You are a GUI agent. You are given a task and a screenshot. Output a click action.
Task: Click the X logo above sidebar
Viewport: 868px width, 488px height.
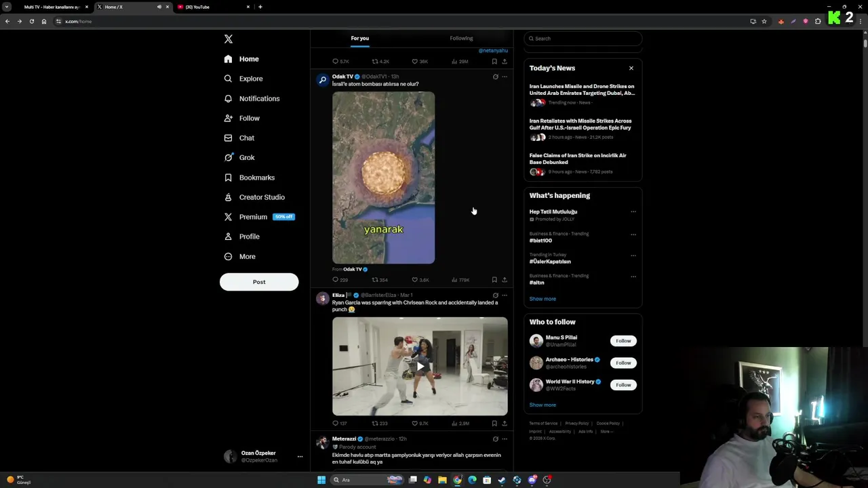(229, 39)
